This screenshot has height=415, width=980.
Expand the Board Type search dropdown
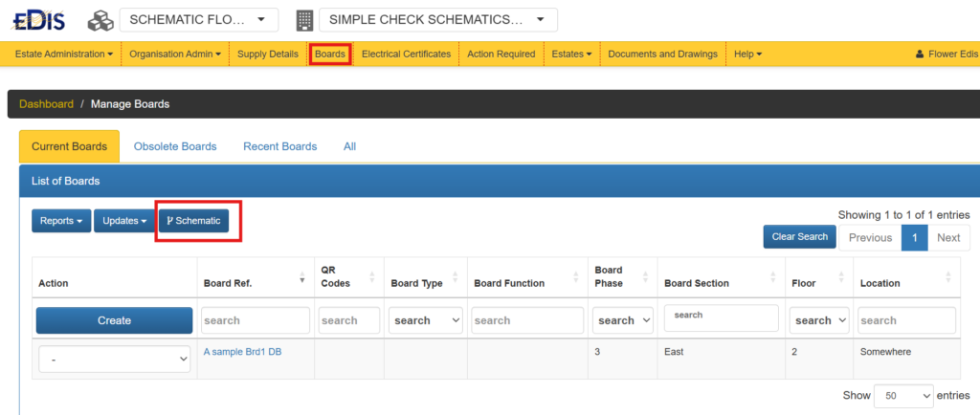(x=425, y=320)
